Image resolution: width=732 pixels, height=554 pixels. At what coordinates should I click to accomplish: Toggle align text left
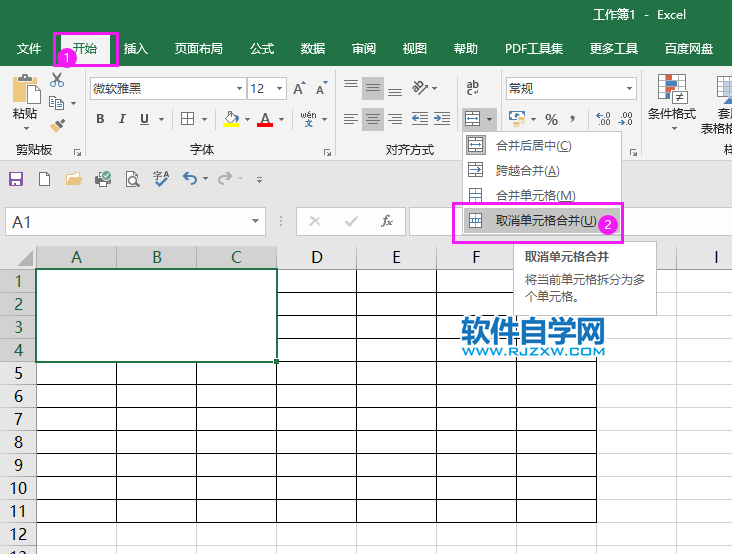click(351, 119)
